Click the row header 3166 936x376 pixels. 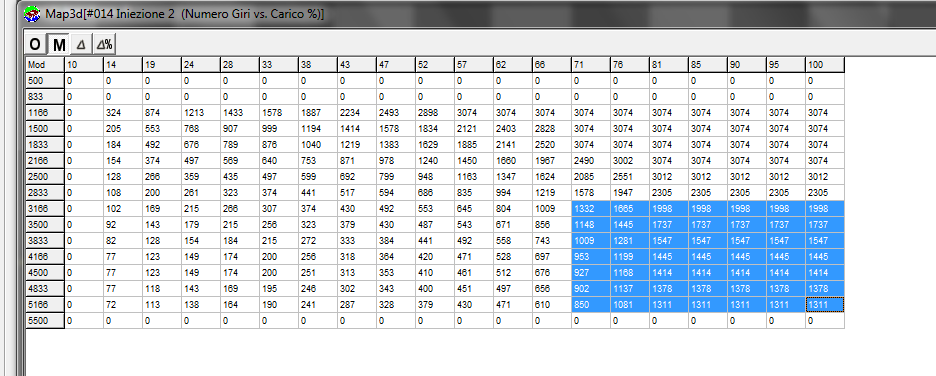[45, 209]
